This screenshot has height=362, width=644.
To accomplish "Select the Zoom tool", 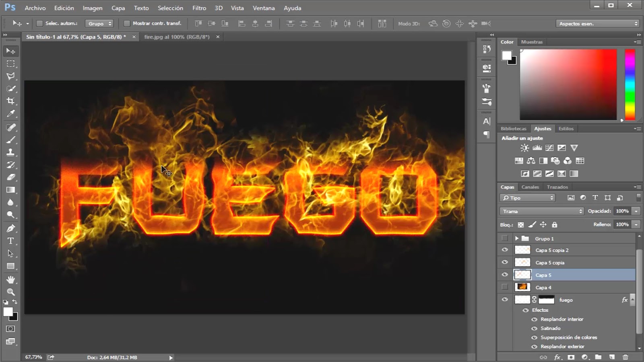I will click(x=11, y=292).
